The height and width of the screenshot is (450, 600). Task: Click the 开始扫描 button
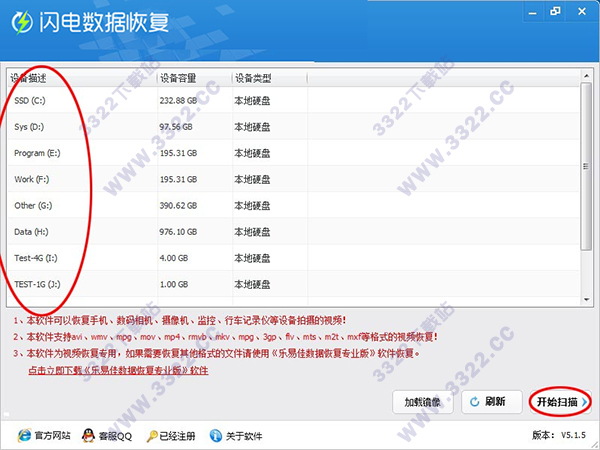click(x=561, y=402)
